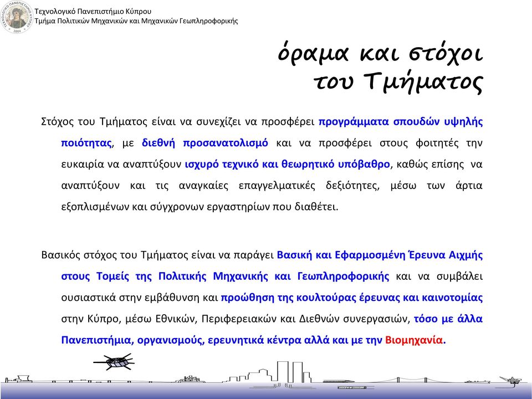Screen dimensions: 532x399
Task: Click 'στους Τομείς της Πολιτικής Μηχανικής και Γεωπληροφορικής'
Action: click(225, 276)
